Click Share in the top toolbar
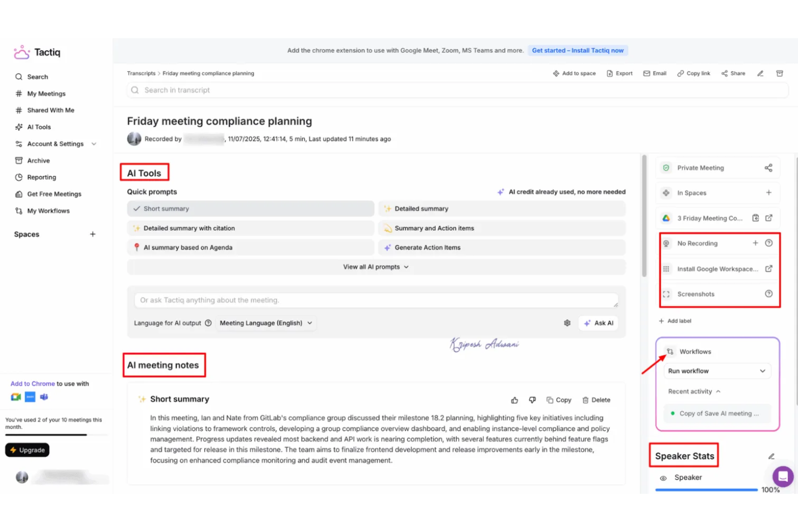798x532 pixels. pyautogui.click(x=733, y=73)
